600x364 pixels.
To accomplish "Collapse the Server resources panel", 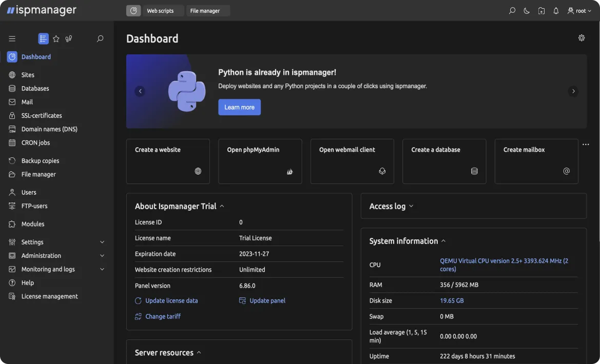I will [x=199, y=353].
